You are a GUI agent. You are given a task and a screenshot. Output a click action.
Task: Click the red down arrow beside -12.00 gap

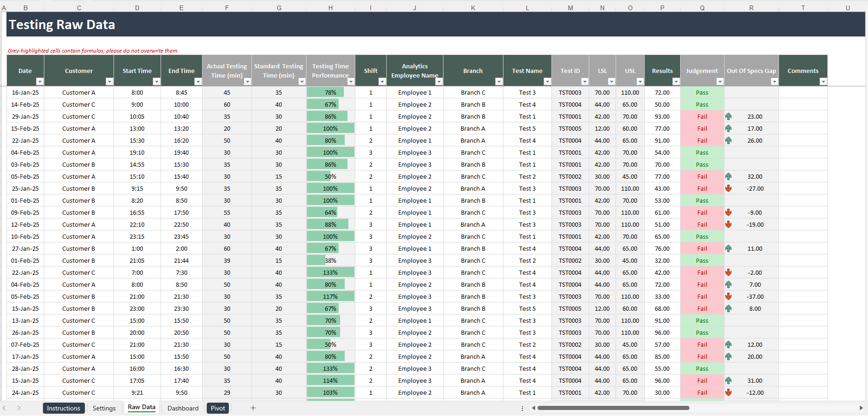(x=729, y=392)
